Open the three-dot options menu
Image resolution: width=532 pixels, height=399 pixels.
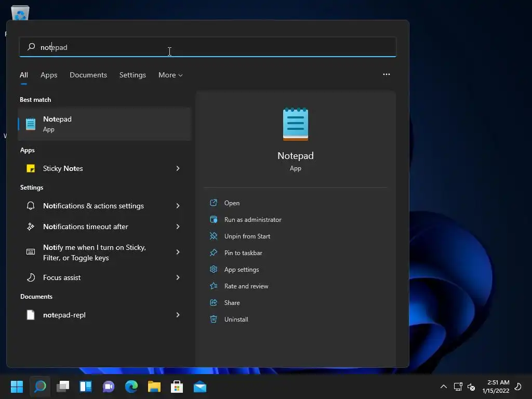[387, 74]
